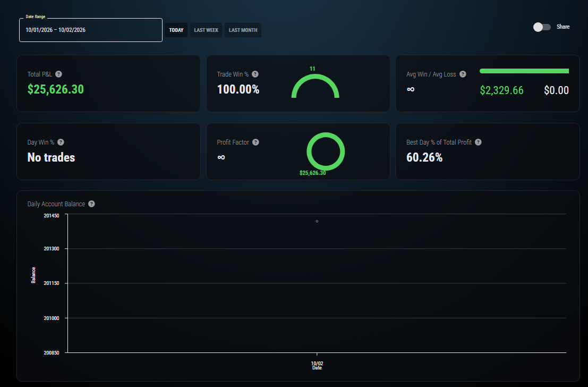Click the "Date" axis title
The width and height of the screenshot is (588, 387).
click(x=317, y=368)
